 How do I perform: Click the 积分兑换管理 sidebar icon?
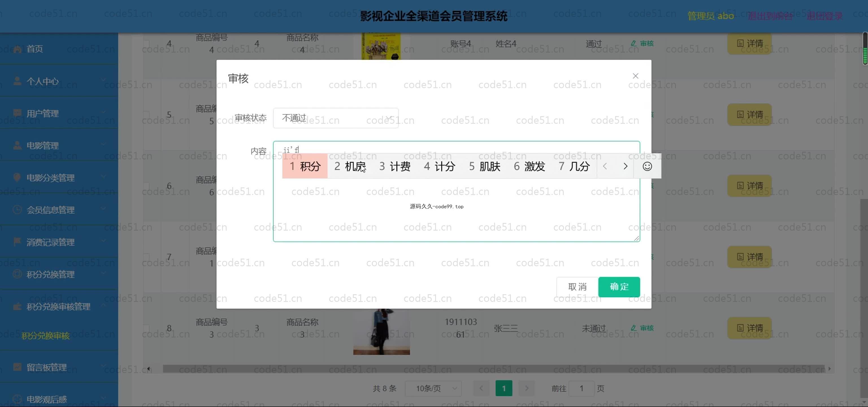(17, 274)
